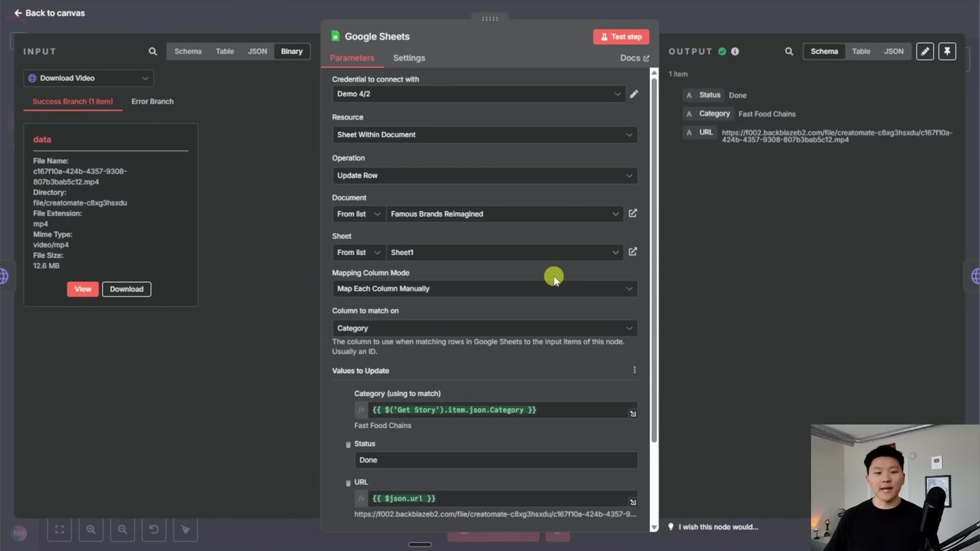Open the Settings tab
The image size is (980, 551).
[x=409, y=58]
